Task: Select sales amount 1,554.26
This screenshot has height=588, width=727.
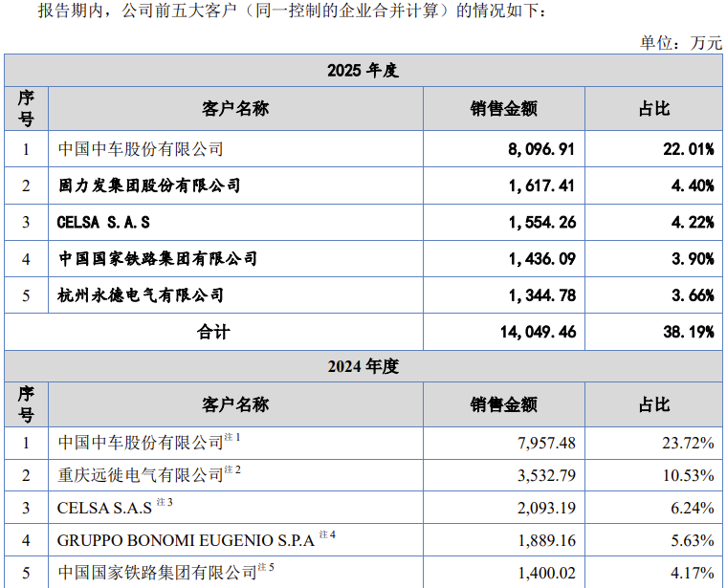Action: tap(542, 223)
